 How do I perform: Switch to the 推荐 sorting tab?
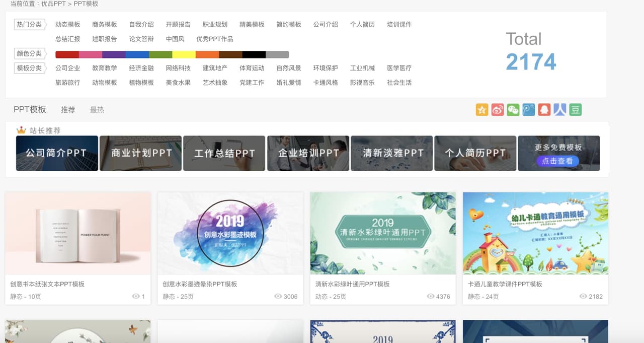pos(68,110)
